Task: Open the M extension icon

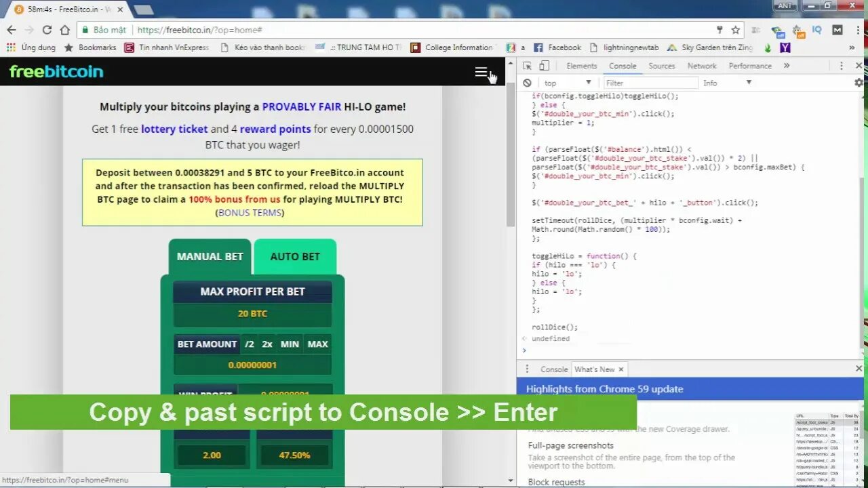Action: point(837,30)
